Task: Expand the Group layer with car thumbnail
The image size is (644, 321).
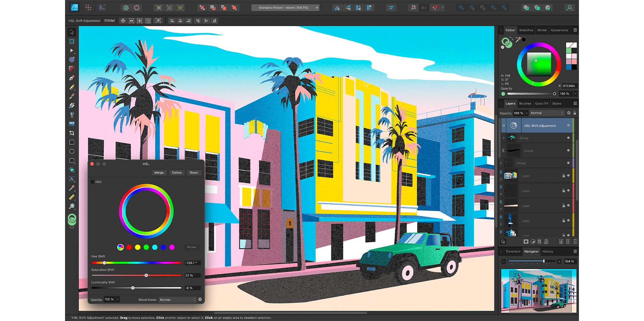Action: click(504, 138)
